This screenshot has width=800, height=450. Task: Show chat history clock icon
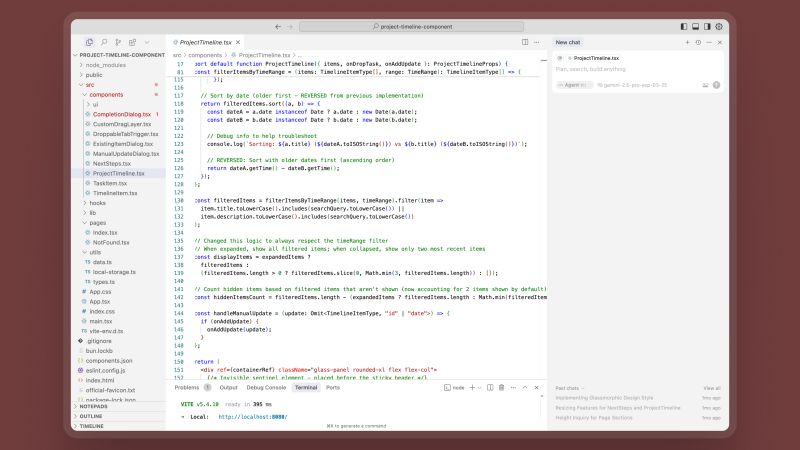coord(698,42)
